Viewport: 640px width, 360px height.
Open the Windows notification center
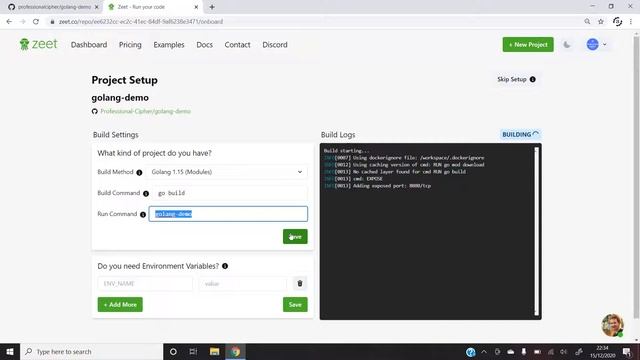pos(627,351)
